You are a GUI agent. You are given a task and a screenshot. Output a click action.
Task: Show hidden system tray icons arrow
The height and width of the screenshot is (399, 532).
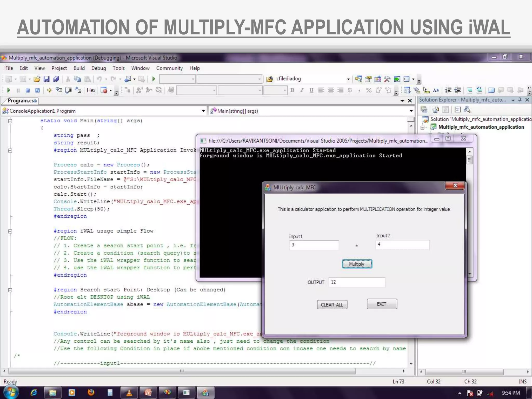(x=460, y=393)
